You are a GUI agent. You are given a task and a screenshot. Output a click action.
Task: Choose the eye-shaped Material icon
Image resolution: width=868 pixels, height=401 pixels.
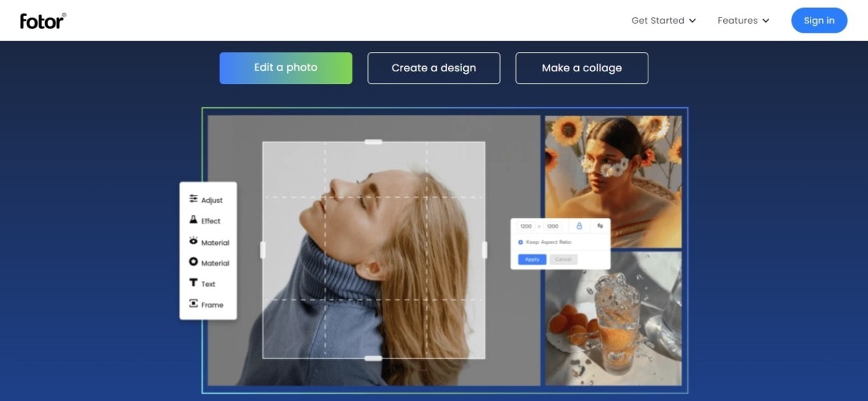[x=194, y=241]
